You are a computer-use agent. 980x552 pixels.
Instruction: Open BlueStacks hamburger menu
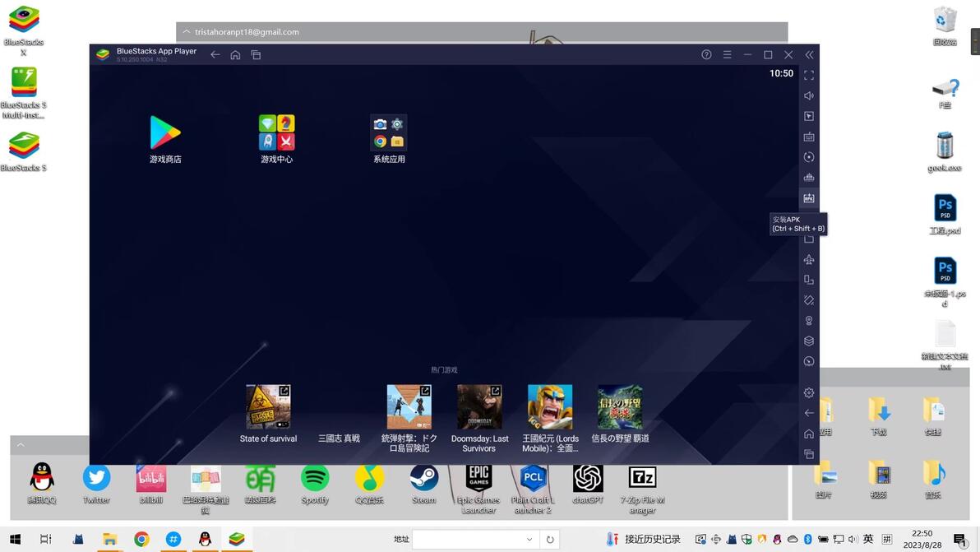[727, 55]
